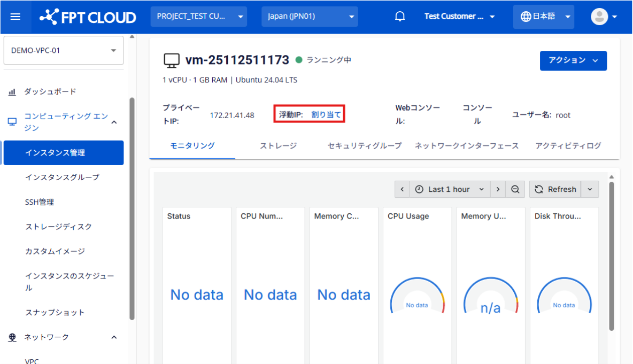Collapse the コンピューティング エンジン section
The height and width of the screenshot is (364, 633).
point(114,122)
